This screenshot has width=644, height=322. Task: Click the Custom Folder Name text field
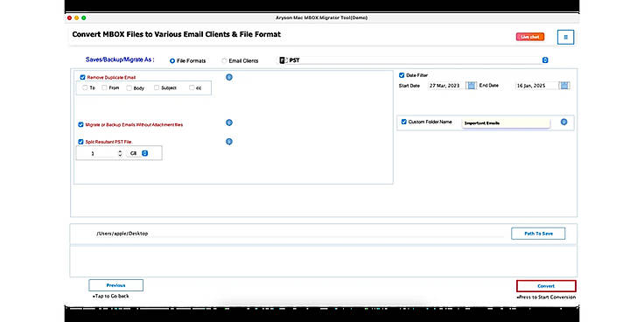tap(506, 122)
